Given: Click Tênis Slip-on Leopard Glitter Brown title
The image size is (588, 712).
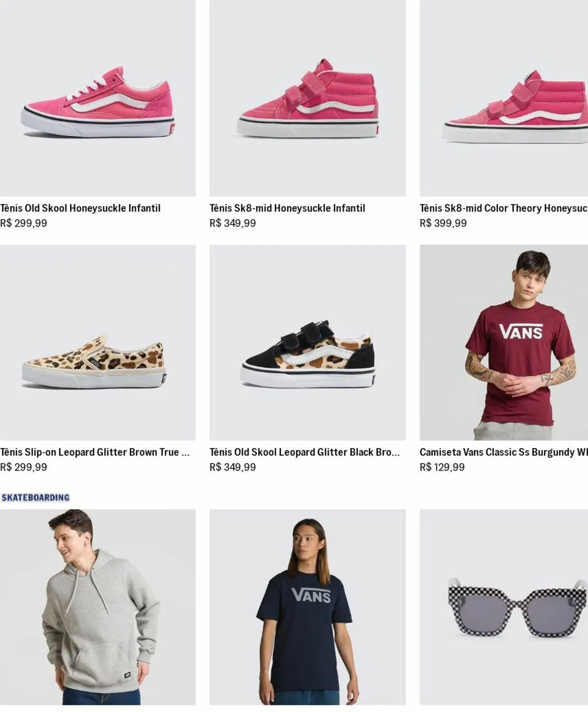Looking at the screenshot, I should click(x=95, y=452).
